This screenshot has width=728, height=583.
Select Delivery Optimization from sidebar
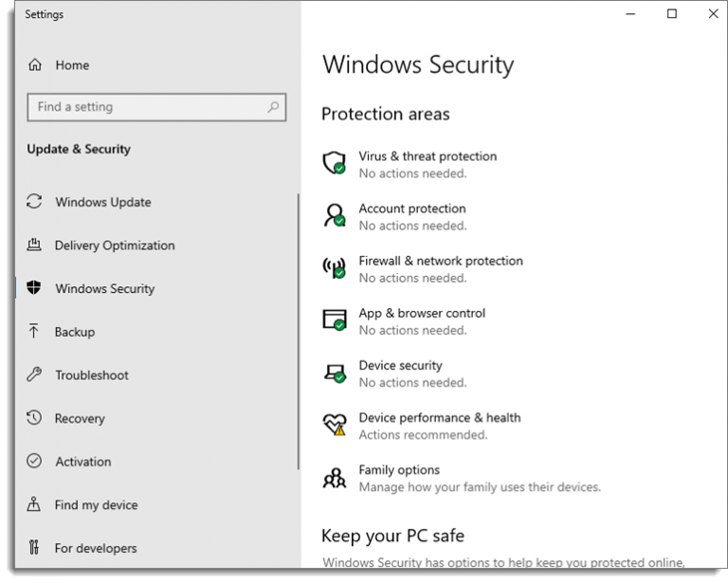[x=115, y=246]
